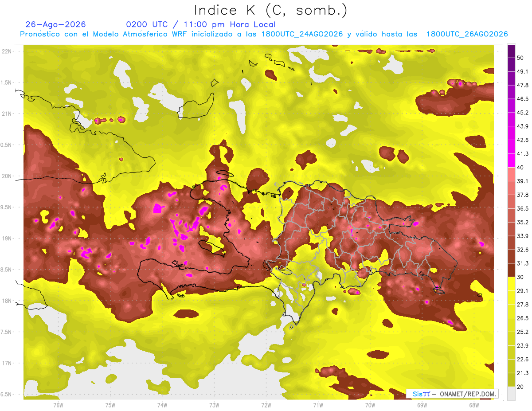532x411 pixels.
Task: Click the yellow legend swatch between 29.1 and 30
Action: [x=511, y=284]
